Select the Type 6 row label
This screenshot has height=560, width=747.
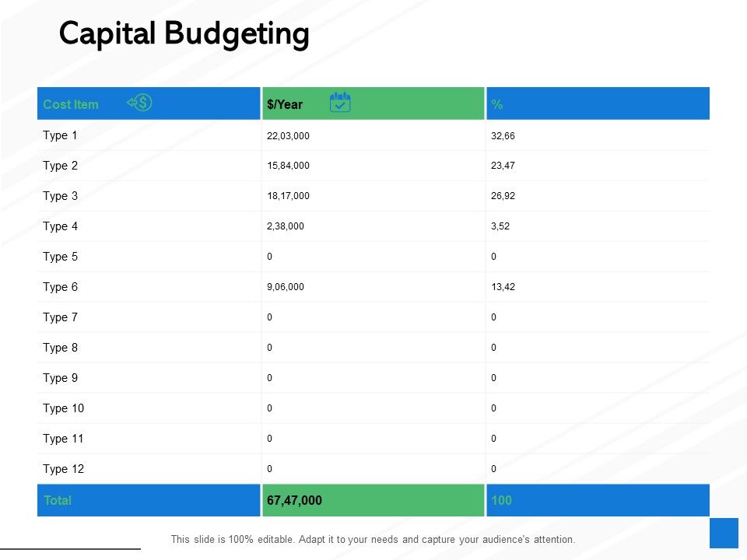pos(60,287)
